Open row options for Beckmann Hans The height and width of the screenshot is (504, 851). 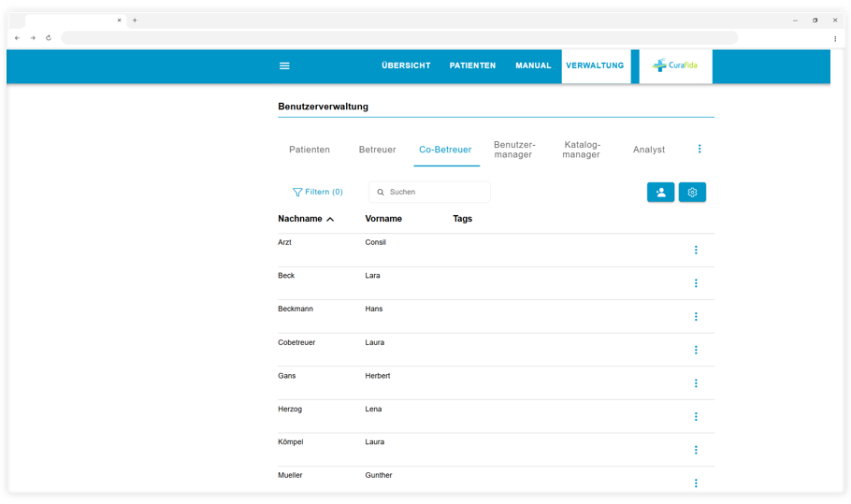tap(696, 317)
